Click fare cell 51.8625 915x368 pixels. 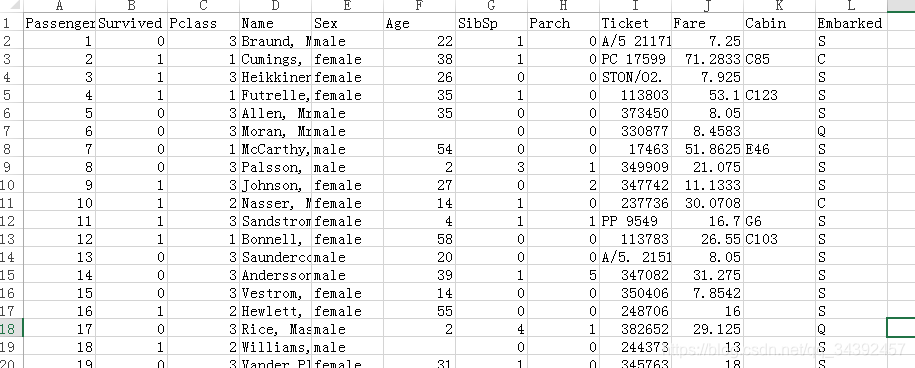coord(707,149)
